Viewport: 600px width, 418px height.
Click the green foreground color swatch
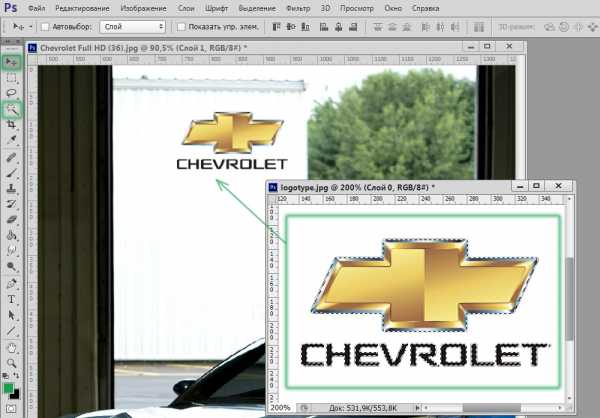point(9,388)
